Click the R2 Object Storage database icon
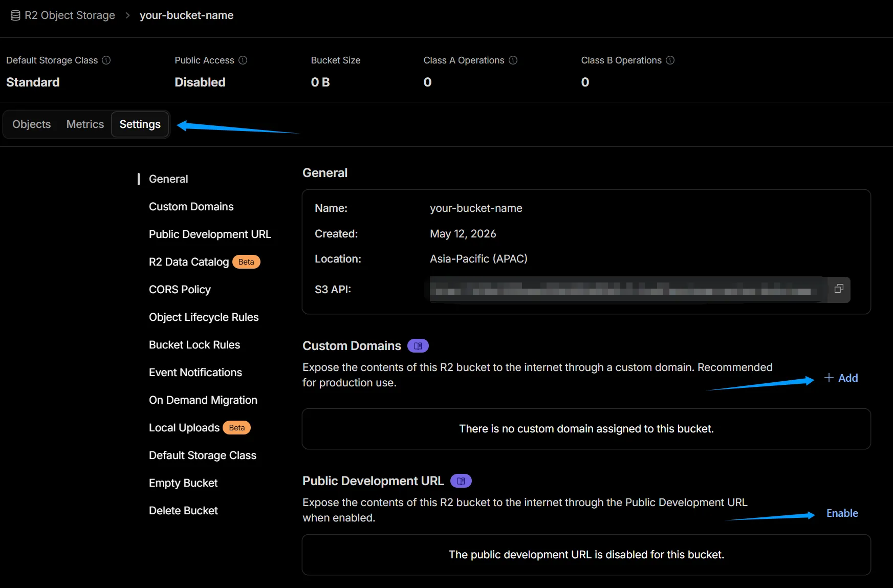This screenshot has height=588, width=893. pyautogui.click(x=15, y=15)
